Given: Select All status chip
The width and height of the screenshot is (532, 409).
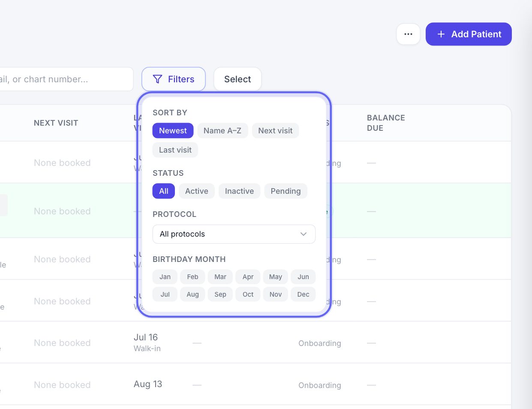Looking at the screenshot, I should pyautogui.click(x=164, y=191).
